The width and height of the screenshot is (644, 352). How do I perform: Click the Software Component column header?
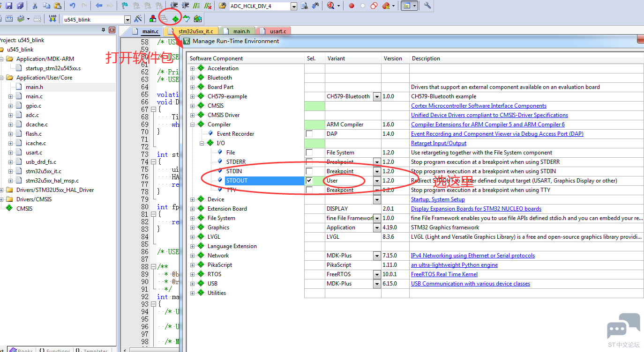[246, 59]
